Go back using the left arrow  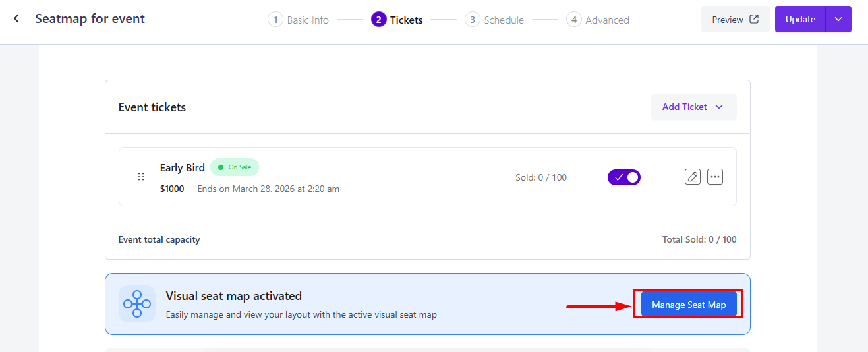(16, 19)
